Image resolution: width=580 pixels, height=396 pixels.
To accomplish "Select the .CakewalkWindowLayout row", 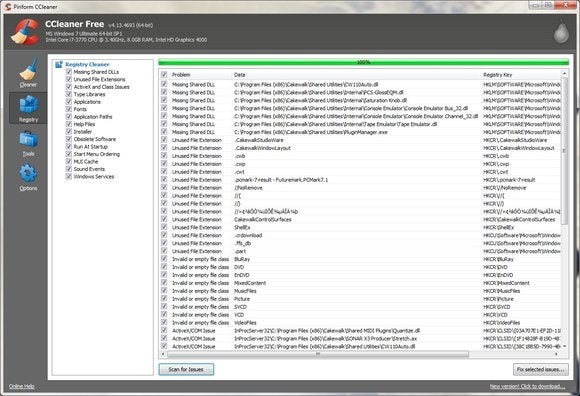I will [x=360, y=148].
